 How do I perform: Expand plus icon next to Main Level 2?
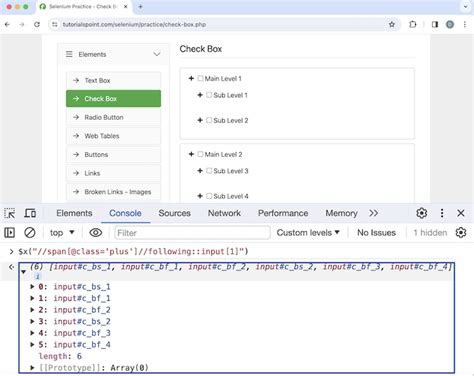191,154
